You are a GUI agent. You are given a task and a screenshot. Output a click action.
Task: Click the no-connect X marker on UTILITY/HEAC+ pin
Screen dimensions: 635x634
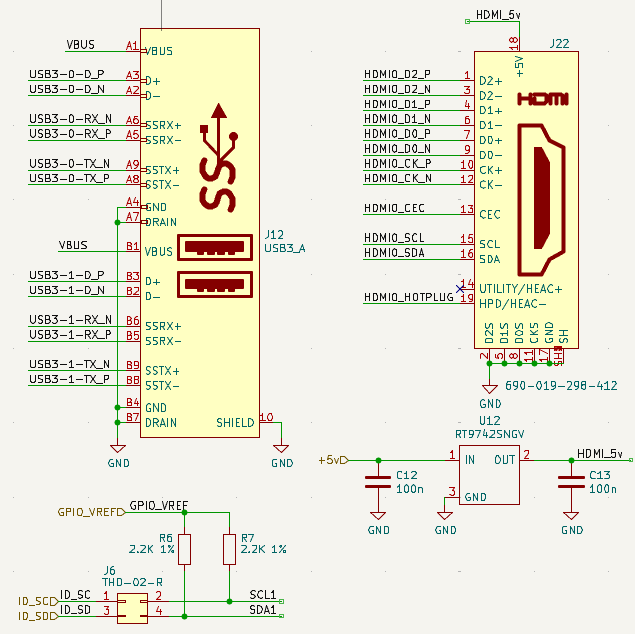tap(460, 289)
